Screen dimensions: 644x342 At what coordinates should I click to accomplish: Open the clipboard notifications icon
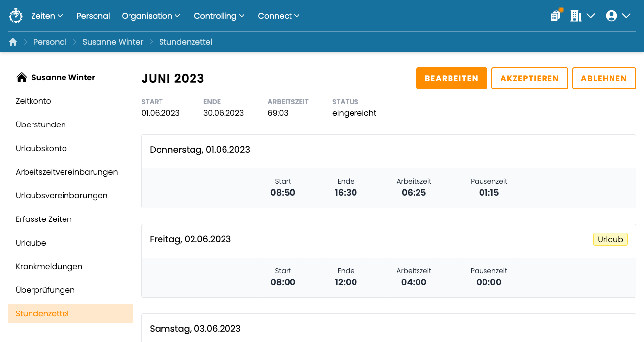(x=555, y=16)
